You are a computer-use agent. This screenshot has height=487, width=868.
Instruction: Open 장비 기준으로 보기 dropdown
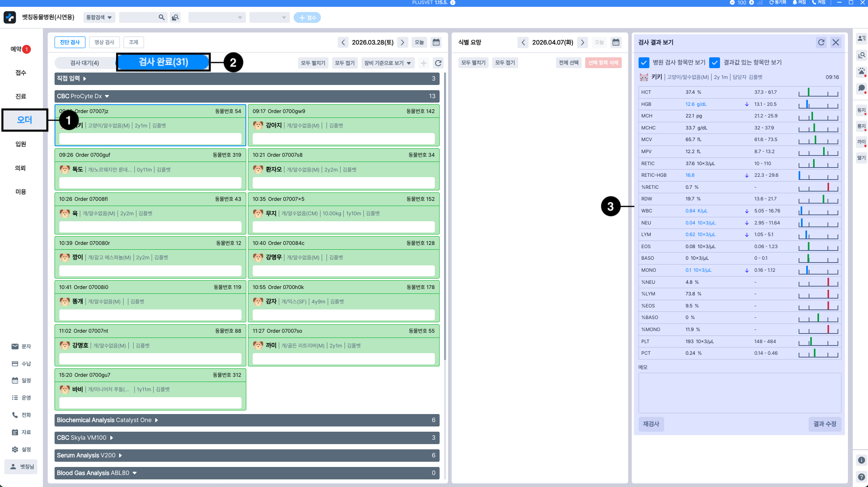click(387, 63)
